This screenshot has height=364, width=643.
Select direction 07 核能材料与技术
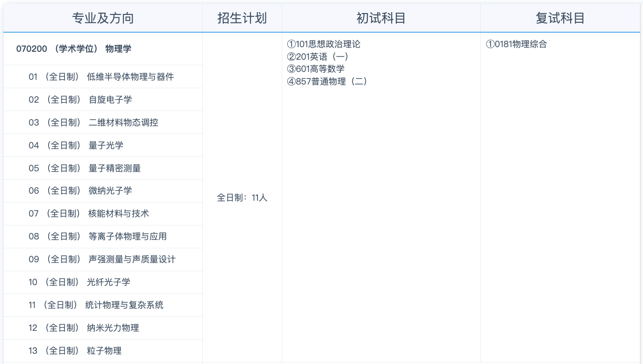coord(103,214)
